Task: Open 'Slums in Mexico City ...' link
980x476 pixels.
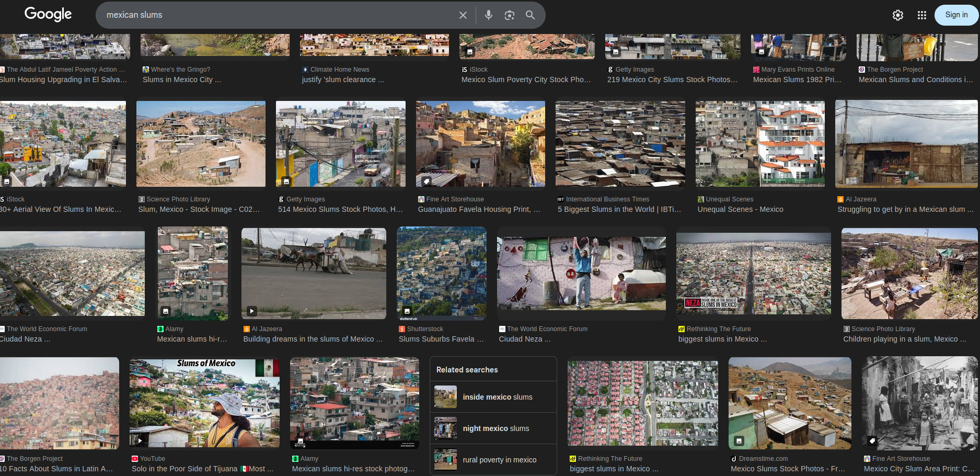Action: (x=182, y=80)
